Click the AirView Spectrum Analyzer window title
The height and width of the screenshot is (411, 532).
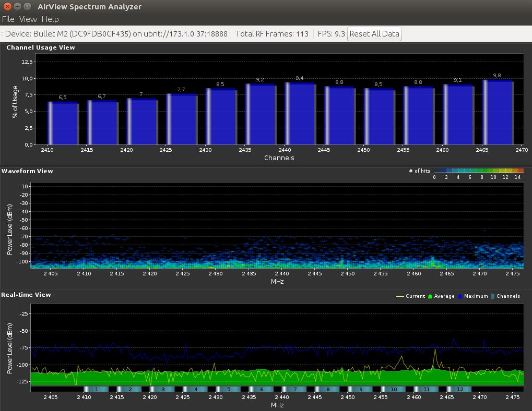[90, 7]
